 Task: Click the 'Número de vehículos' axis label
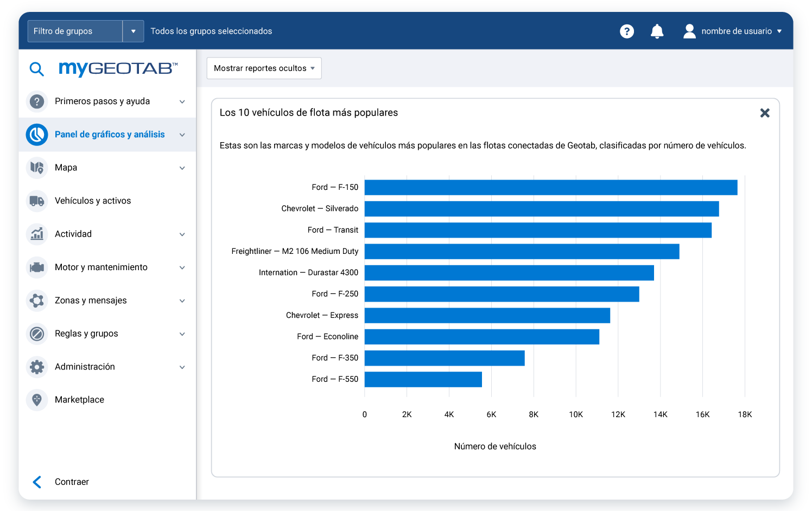[495, 446]
